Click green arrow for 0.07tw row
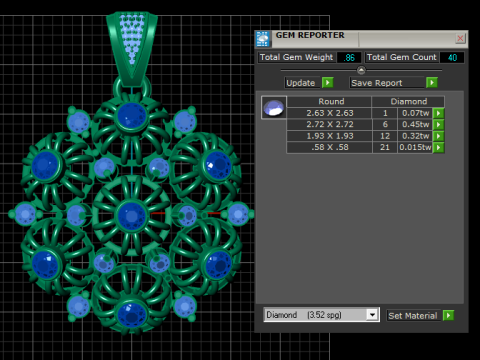 438,113
